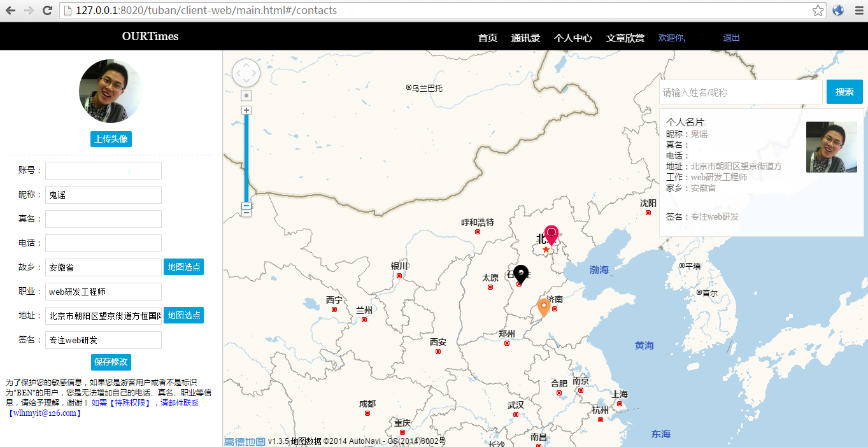The height and width of the screenshot is (447, 868).
Task: Focus the 地址 input field
Action: click(103, 316)
